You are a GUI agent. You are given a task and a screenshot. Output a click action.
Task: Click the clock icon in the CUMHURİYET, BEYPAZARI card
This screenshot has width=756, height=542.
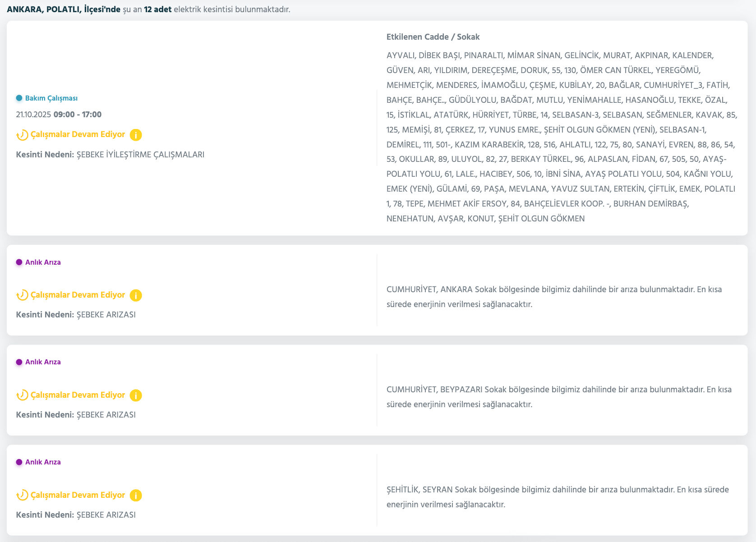(22, 395)
